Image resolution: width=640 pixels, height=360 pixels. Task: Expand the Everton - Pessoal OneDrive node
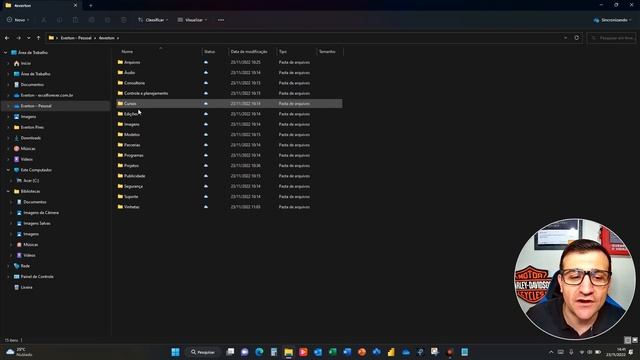[8, 106]
